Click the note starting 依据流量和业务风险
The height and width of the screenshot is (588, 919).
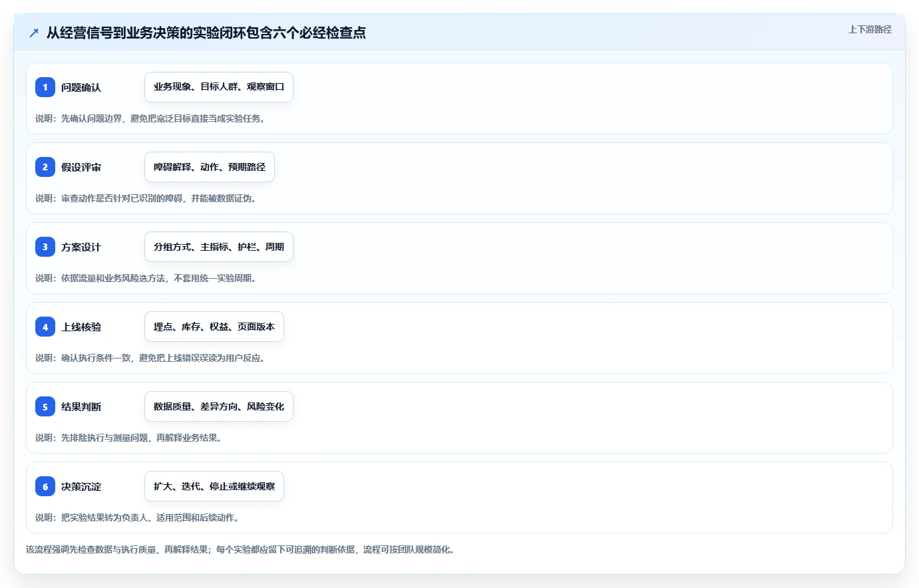click(147, 278)
